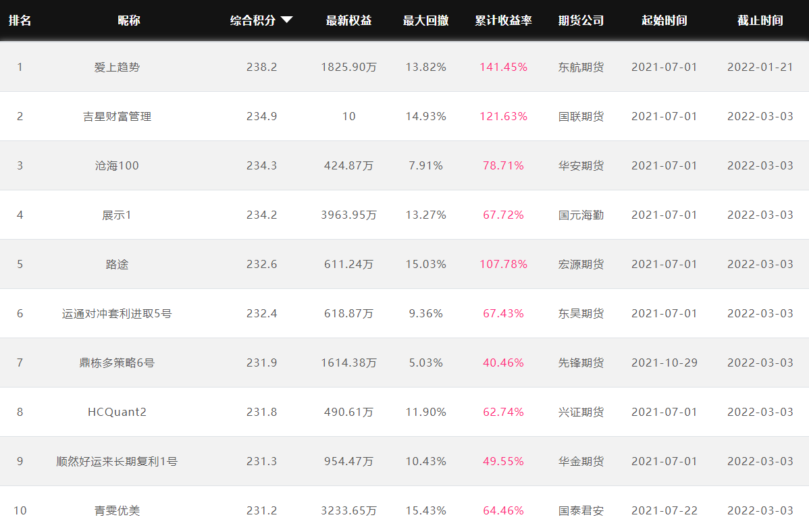The width and height of the screenshot is (809, 532).
Task: Select the 5.03% max drawdown cell
Action: coord(425,363)
